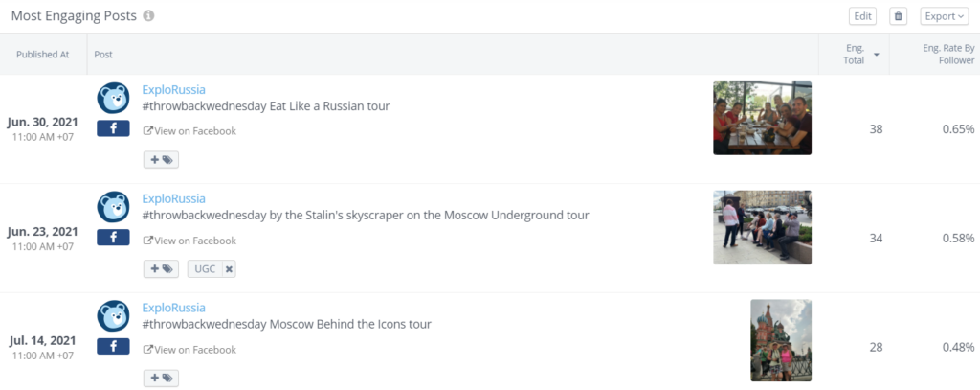Add tag to Moscow Behind the Icons post

tap(161, 379)
